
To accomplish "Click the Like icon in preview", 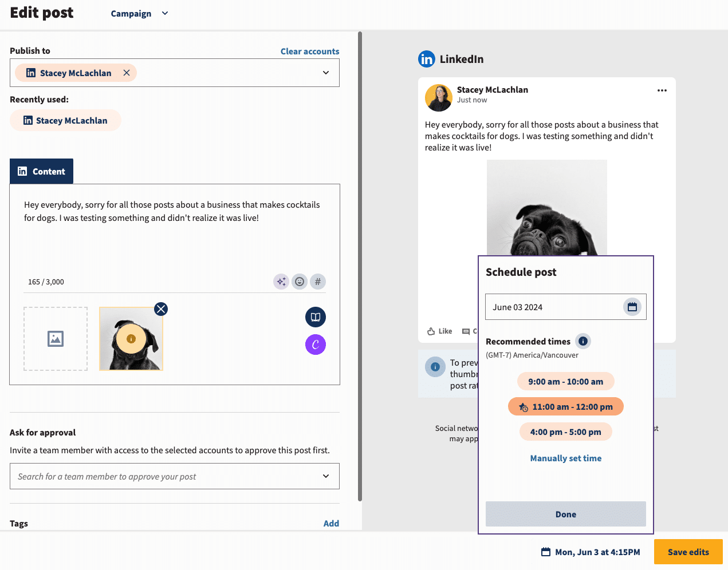I will (x=431, y=331).
